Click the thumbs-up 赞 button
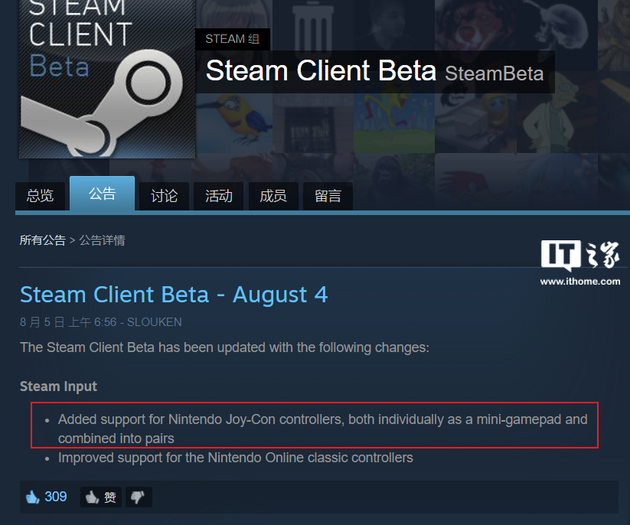Image resolution: width=630 pixels, height=525 pixels. pos(102,497)
